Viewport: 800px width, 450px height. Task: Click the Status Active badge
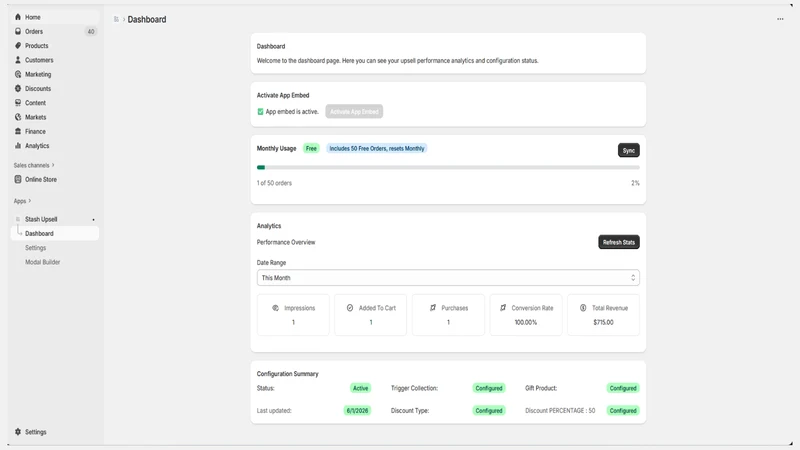click(360, 388)
